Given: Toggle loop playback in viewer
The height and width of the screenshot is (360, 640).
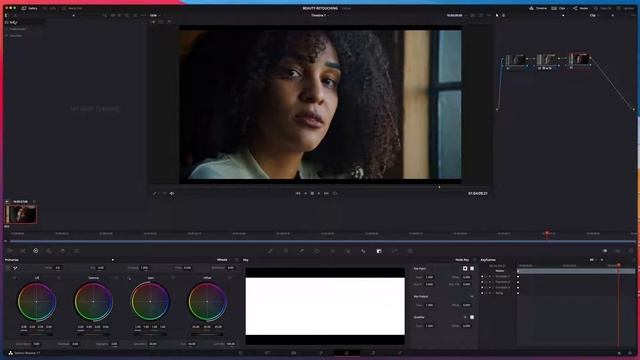Looking at the screenshot, I should pos(335,193).
